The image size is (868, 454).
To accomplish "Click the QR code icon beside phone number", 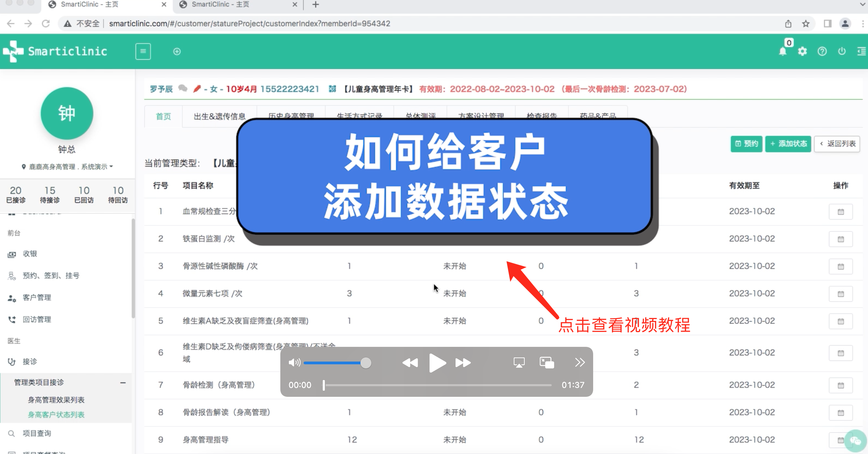I will coord(332,89).
